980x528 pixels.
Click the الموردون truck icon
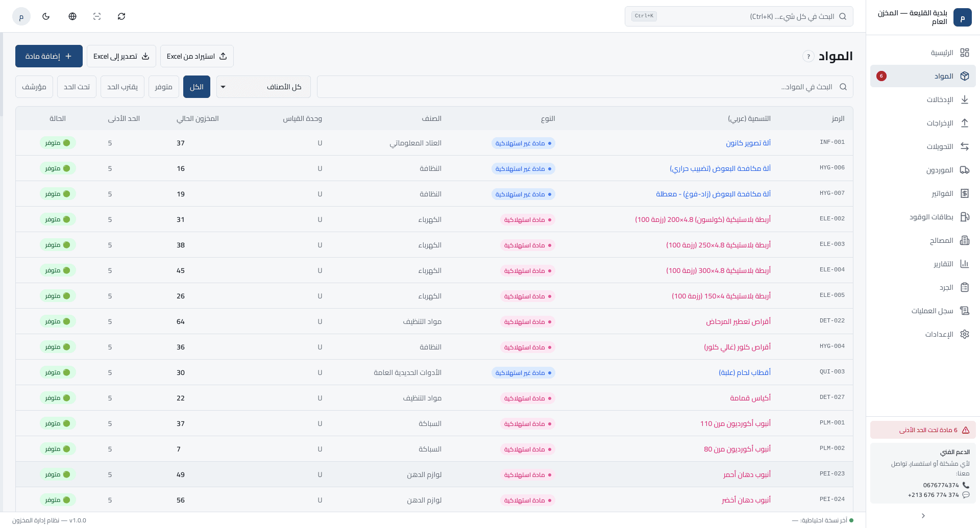click(964, 170)
